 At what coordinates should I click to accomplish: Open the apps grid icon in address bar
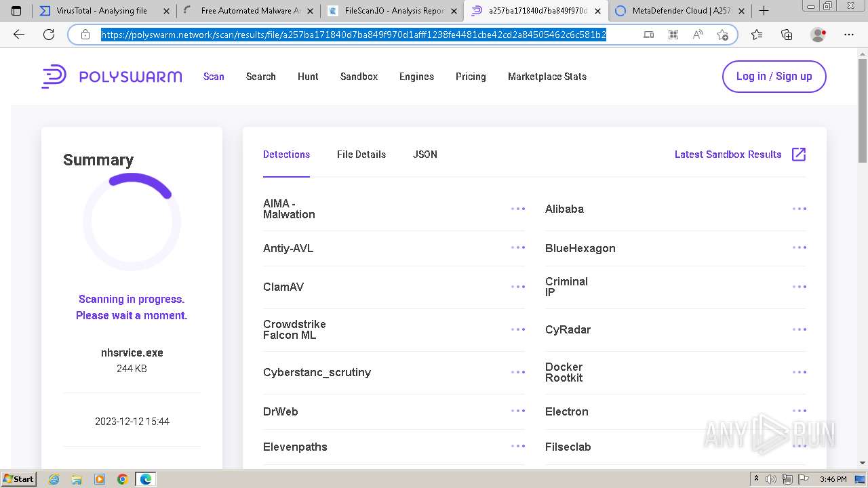click(673, 35)
